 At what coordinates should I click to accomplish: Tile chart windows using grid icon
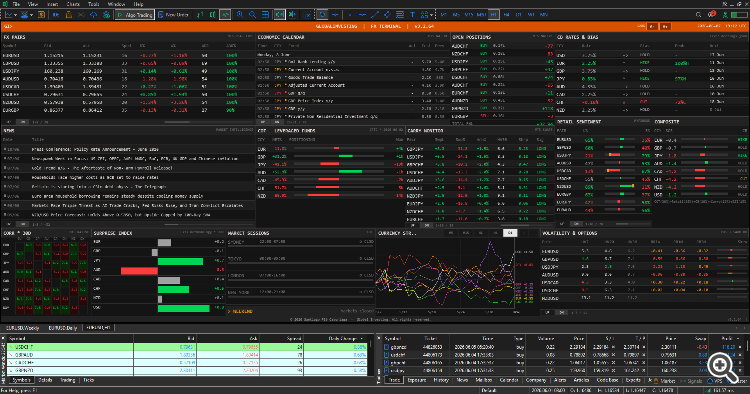coord(265,15)
